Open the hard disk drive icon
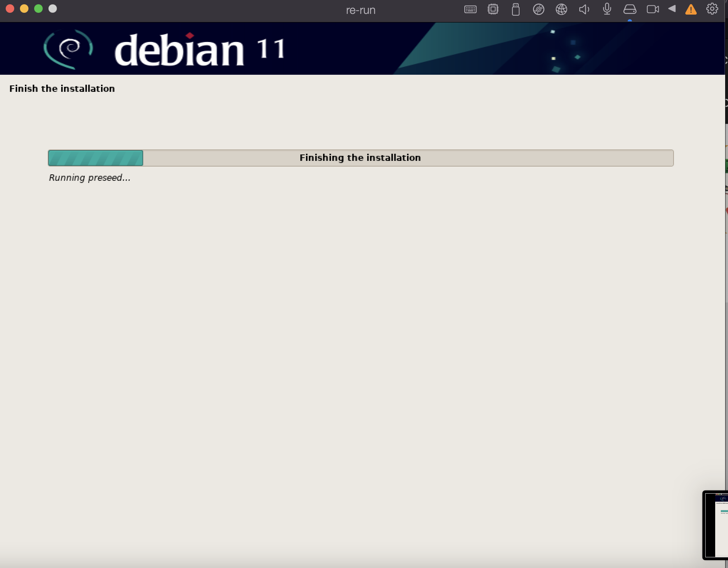The width and height of the screenshot is (728, 568). 630,9
